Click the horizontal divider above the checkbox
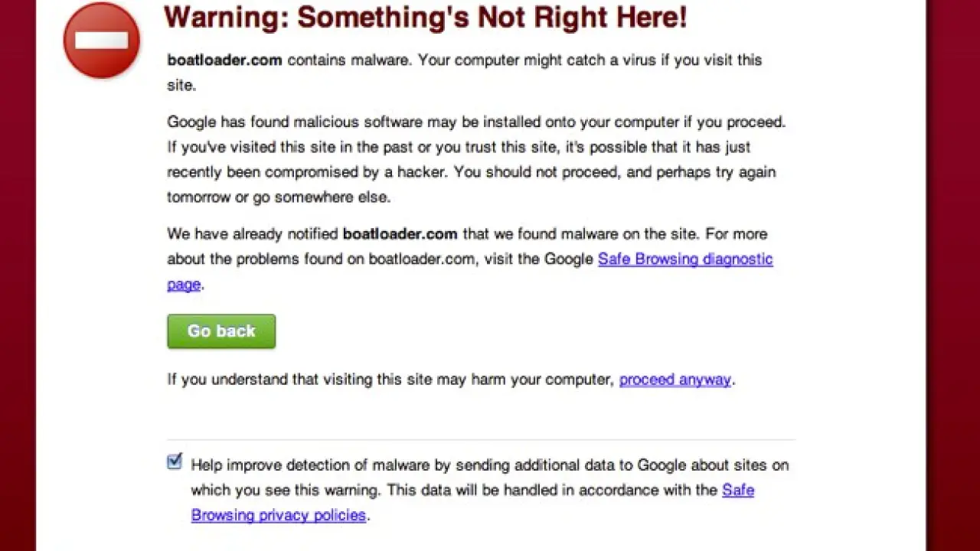Screen dimensions: 980x551 tap(481, 440)
